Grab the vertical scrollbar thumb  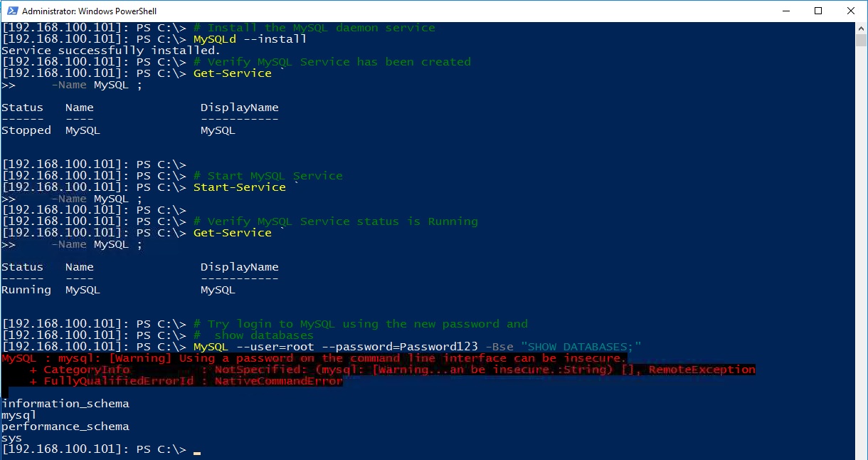coord(861,40)
